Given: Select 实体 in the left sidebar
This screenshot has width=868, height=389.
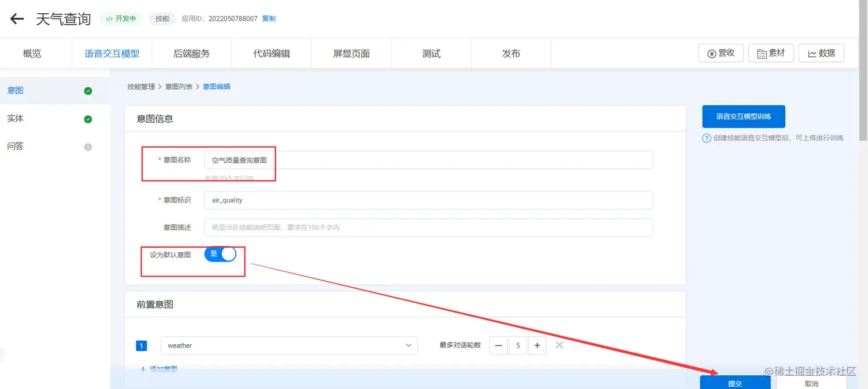Looking at the screenshot, I should pos(55,118).
